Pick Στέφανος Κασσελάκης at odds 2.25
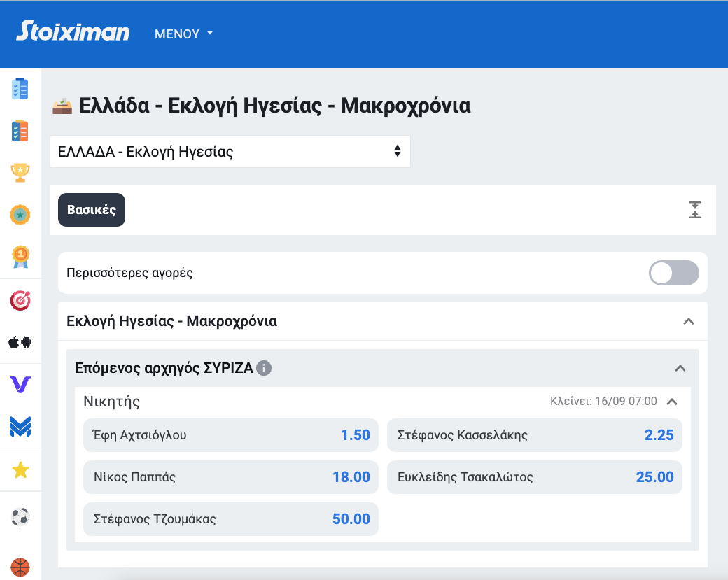The height and width of the screenshot is (580, 728). [x=534, y=435]
